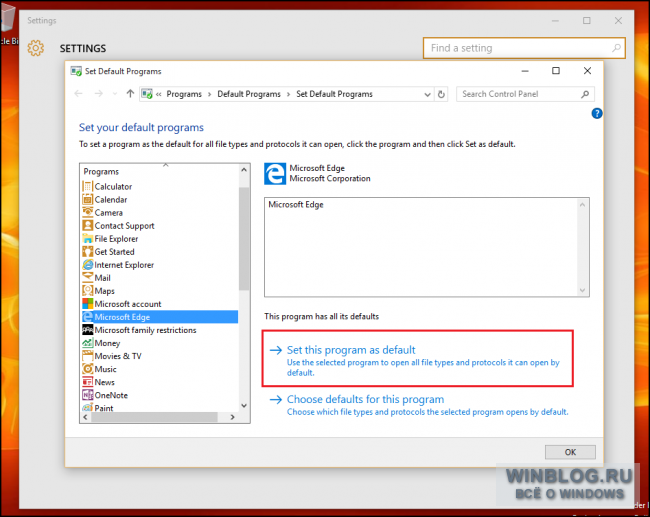Click the Find a setting search box
This screenshot has width=650, height=517.
click(524, 48)
